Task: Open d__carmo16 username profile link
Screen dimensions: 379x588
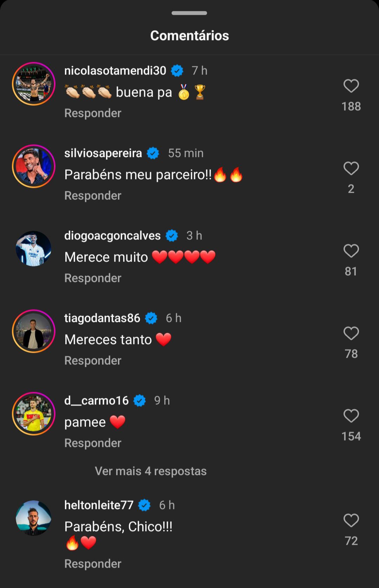Action: (97, 401)
